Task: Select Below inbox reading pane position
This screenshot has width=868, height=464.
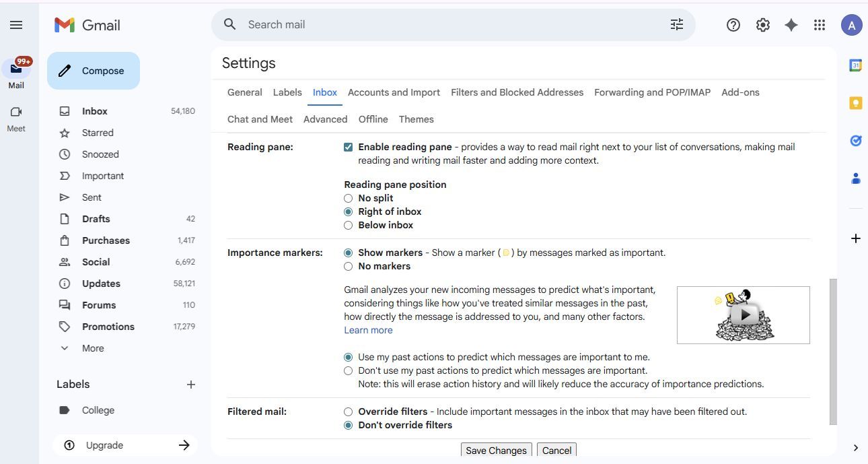Action: pos(348,226)
